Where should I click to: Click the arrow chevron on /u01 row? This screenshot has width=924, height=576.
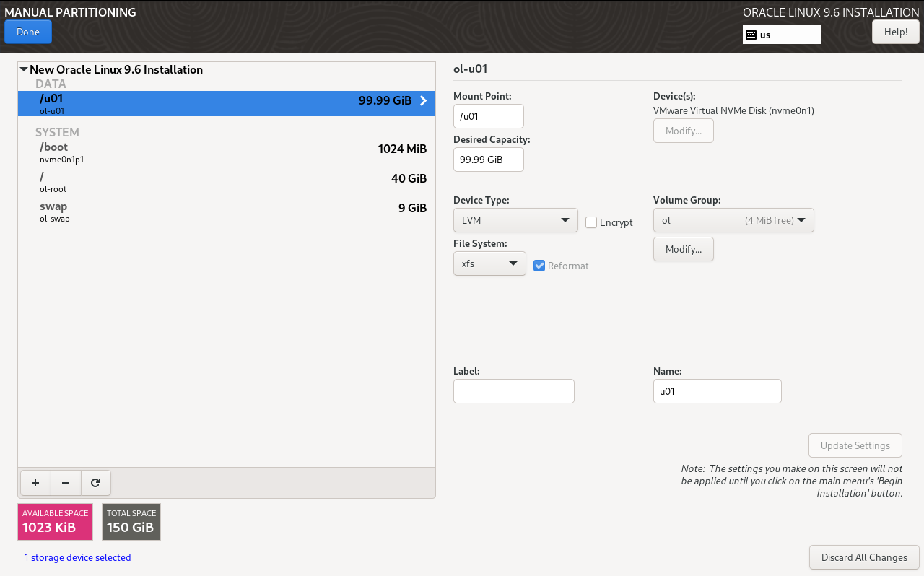coord(424,101)
